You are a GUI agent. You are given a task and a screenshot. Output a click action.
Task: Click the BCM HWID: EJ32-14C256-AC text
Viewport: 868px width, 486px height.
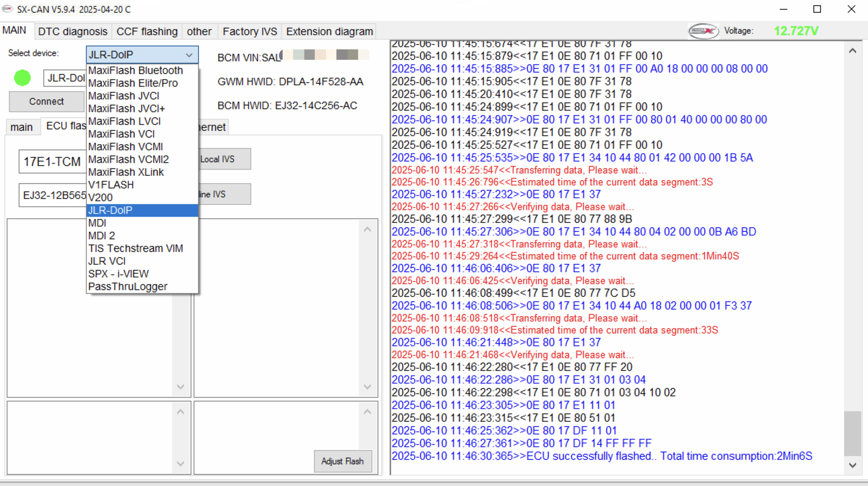[x=287, y=106]
